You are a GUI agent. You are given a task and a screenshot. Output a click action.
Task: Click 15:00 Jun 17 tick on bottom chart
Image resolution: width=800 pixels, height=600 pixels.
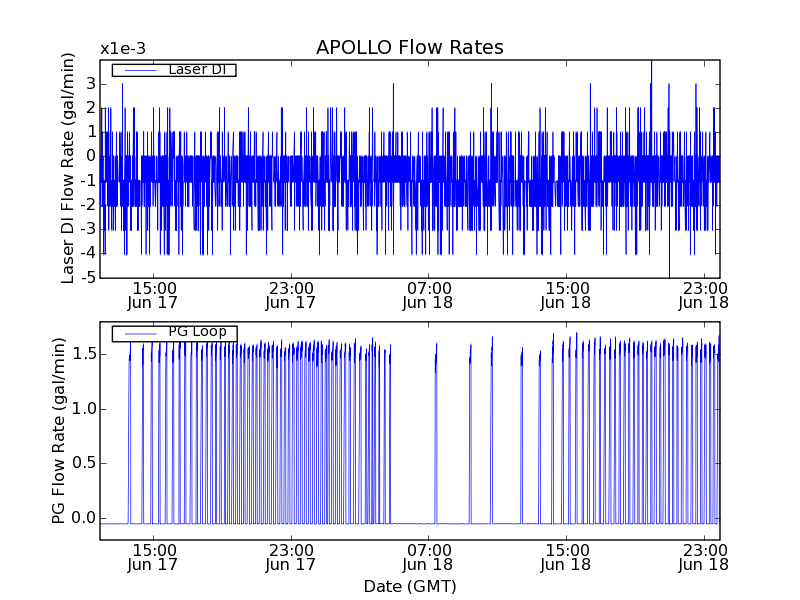153,557
